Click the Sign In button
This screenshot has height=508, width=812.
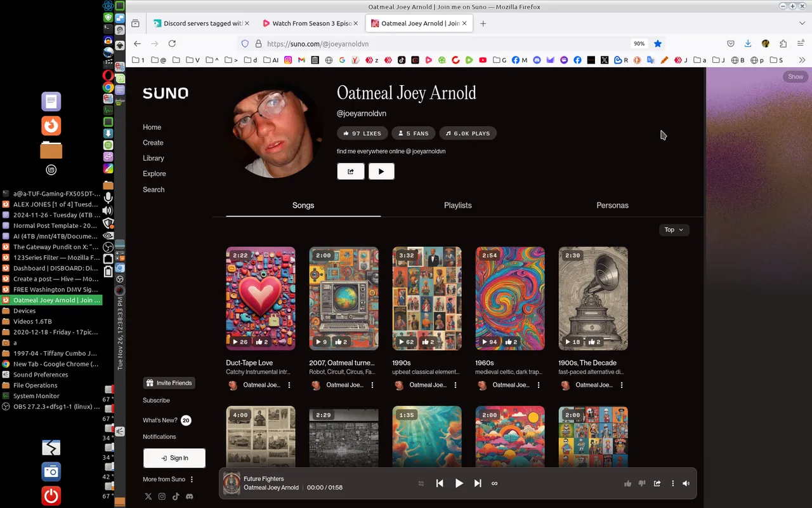click(x=174, y=458)
